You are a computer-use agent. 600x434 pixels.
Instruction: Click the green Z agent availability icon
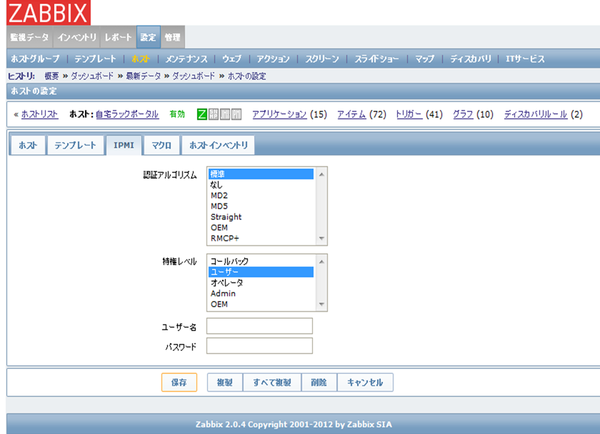pos(202,114)
